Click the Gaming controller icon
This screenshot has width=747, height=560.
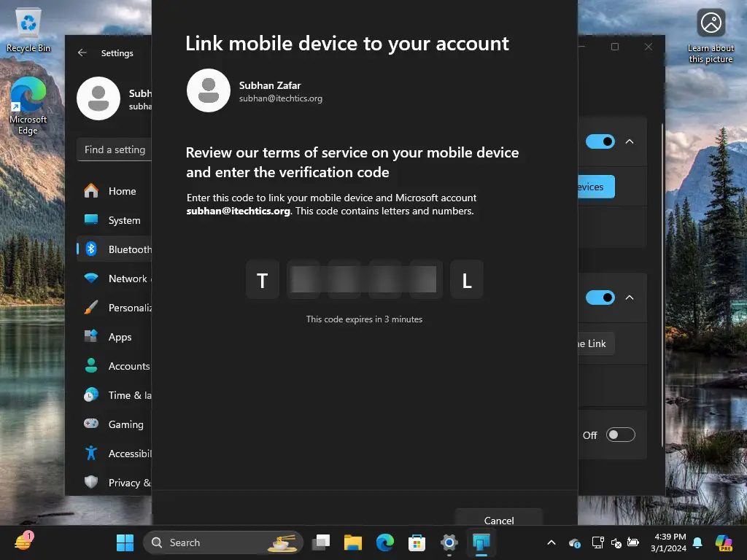[x=91, y=424]
